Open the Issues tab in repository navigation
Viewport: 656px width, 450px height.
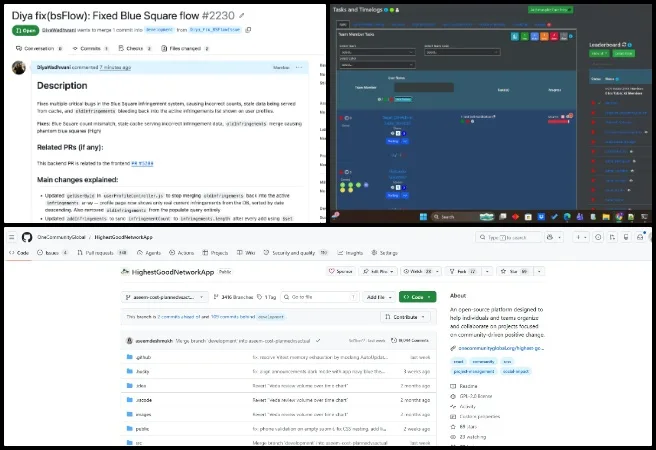tap(52, 253)
